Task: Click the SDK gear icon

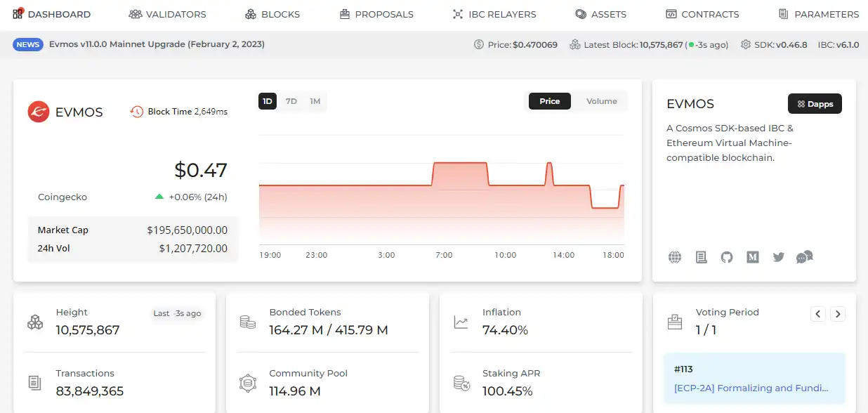Action: click(x=744, y=44)
